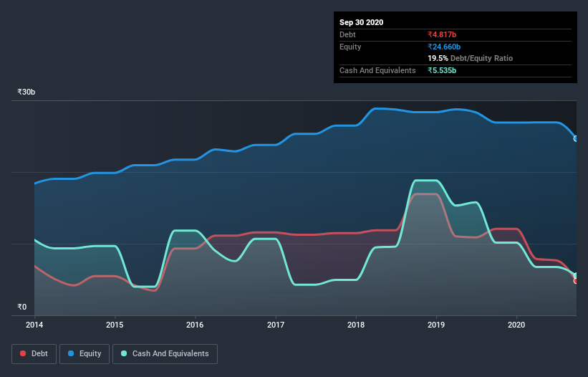Click the blue Equity legend dot
This screenshot has height=377, width=588.
(x=71, y=353)
